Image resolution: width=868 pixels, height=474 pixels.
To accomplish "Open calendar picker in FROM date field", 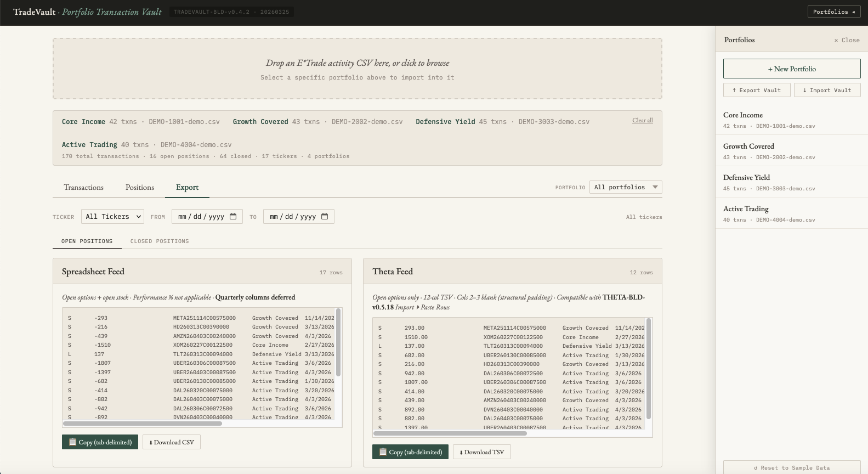I will point(233,217).
